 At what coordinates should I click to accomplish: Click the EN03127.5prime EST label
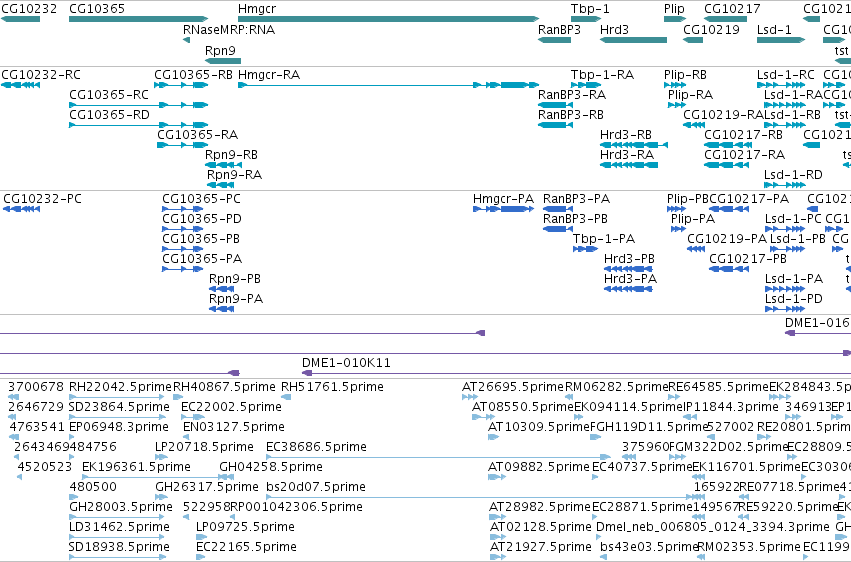click(x=233, y=427)
